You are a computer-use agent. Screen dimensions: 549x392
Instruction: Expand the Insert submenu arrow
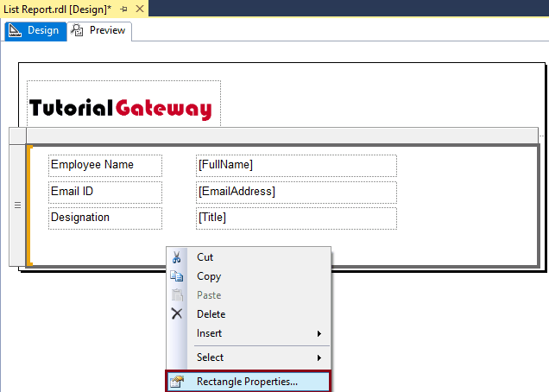[x=319, y=333]
